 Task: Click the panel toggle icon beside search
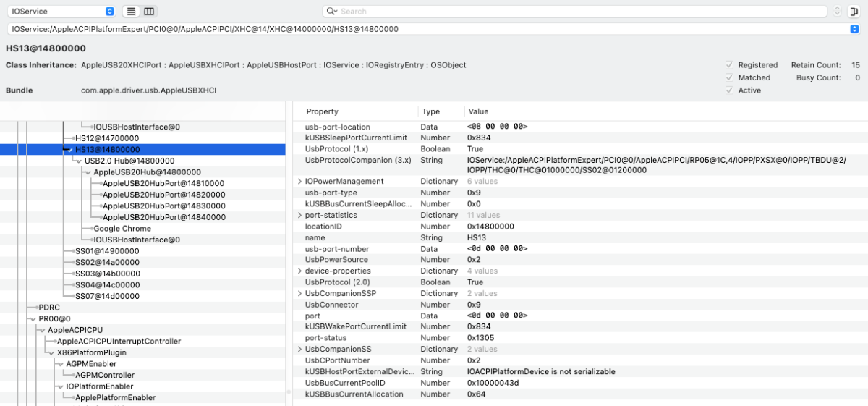coord(855,12)
